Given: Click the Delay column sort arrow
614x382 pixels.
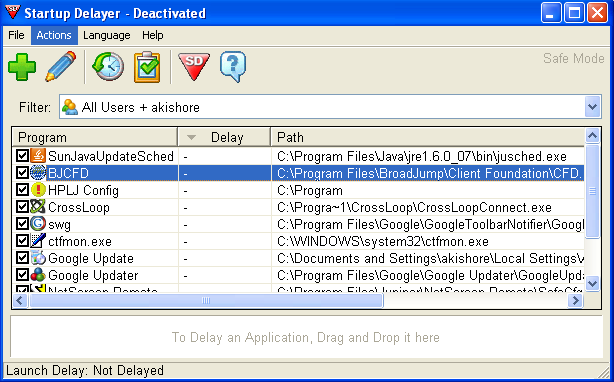Looking at the screenshot, I should [x=191, y=137].
